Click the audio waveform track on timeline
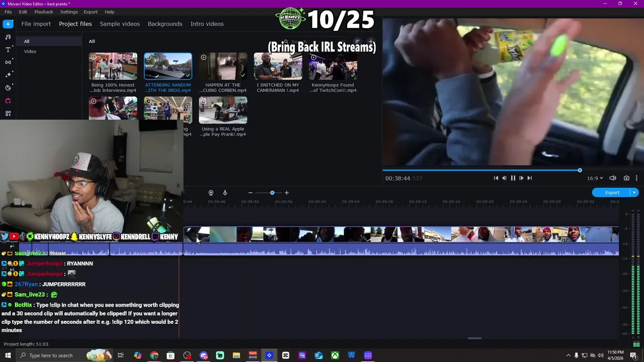Viewport: 644px width, 362px height. [401, 249]
